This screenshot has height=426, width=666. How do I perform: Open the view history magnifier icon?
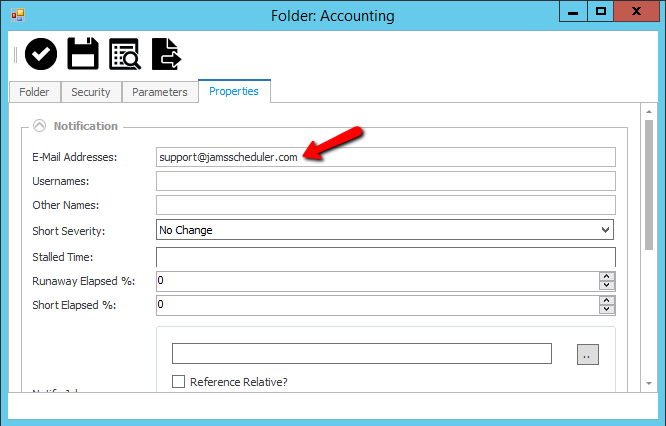point(125,54)
